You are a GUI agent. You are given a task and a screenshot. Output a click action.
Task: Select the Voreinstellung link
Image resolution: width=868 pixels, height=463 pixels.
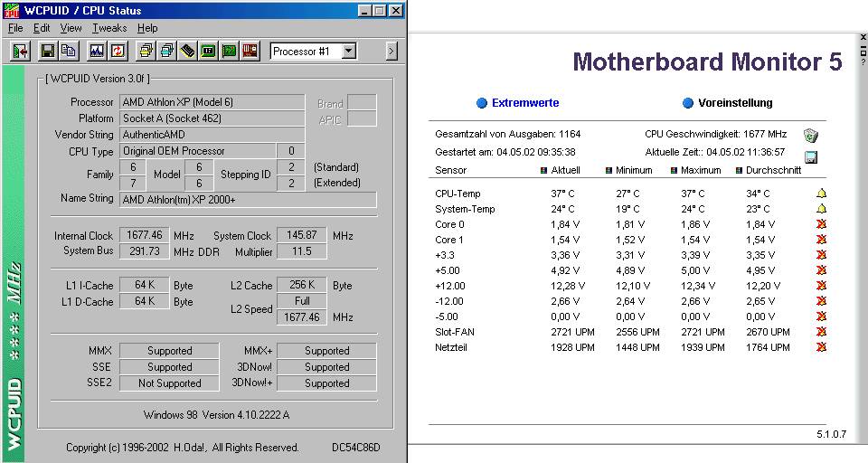[x=735, y=102]
